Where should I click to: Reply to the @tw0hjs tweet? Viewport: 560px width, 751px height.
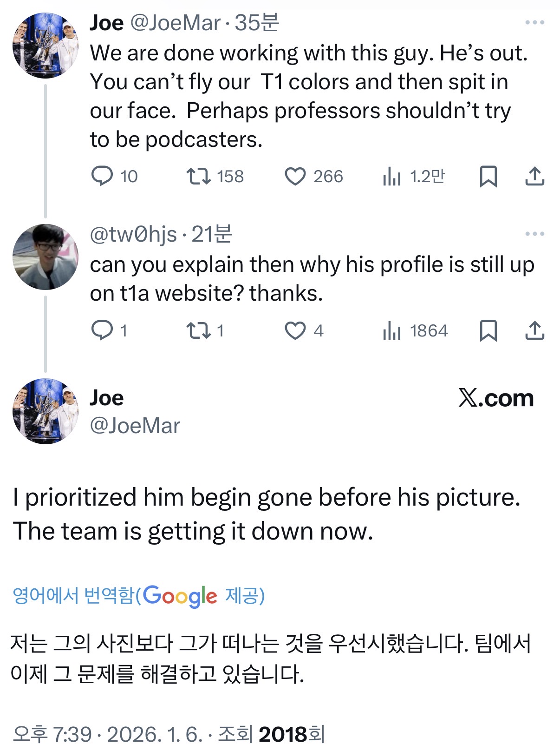pyautogui.click(x=102, y=330)
